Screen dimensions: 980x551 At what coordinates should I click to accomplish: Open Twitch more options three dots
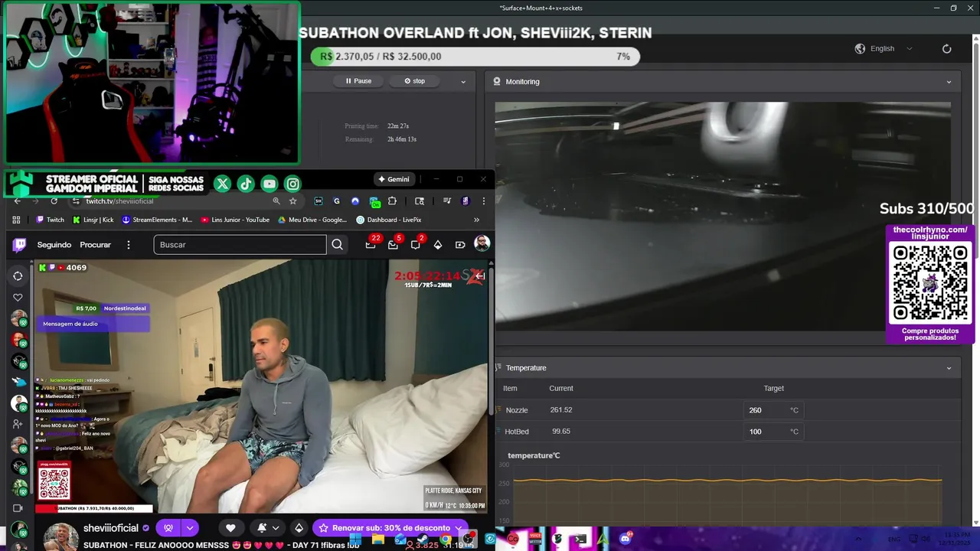(129, 245)
